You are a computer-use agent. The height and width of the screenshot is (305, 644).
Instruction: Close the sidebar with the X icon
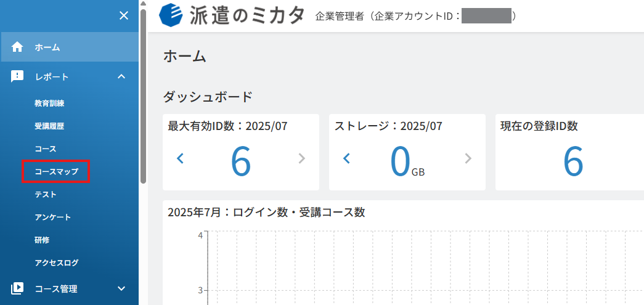coord(124,16)
